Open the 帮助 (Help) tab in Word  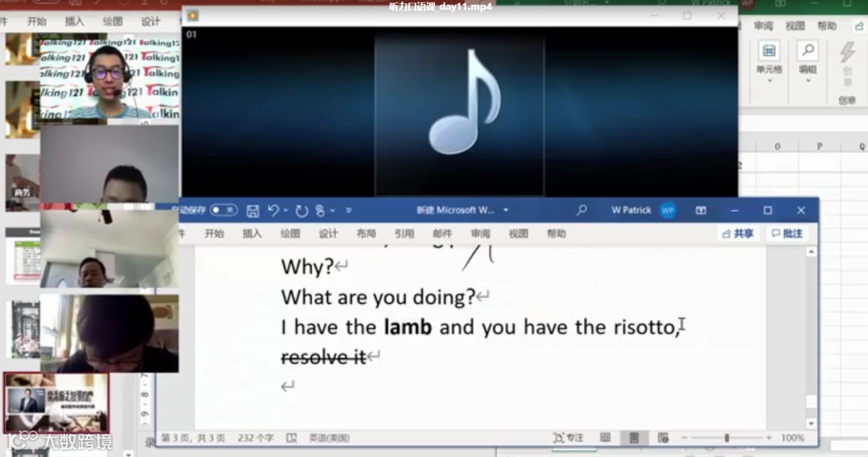[556, 234]
